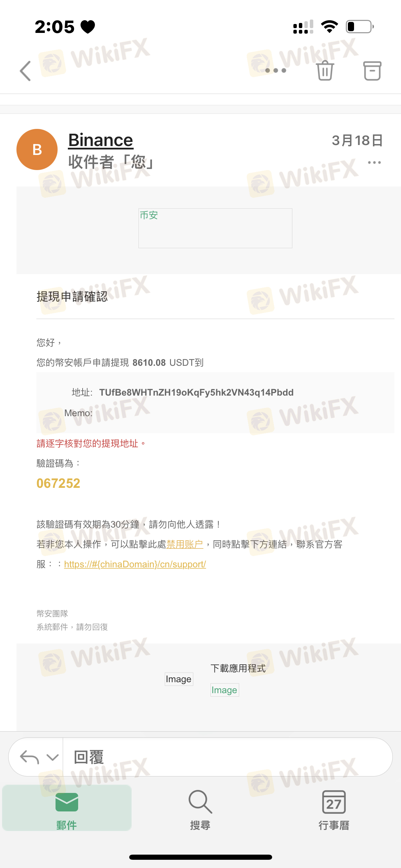This screenshot has height=868, width=401.
Task: Archive this email with the archive icon
Action: 372,71
